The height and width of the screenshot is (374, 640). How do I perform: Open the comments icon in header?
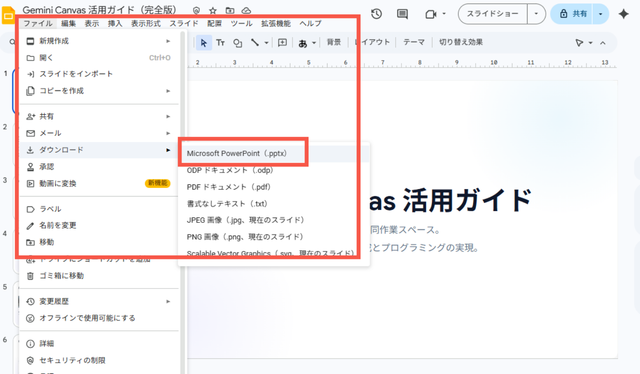(x=402, y=14)
